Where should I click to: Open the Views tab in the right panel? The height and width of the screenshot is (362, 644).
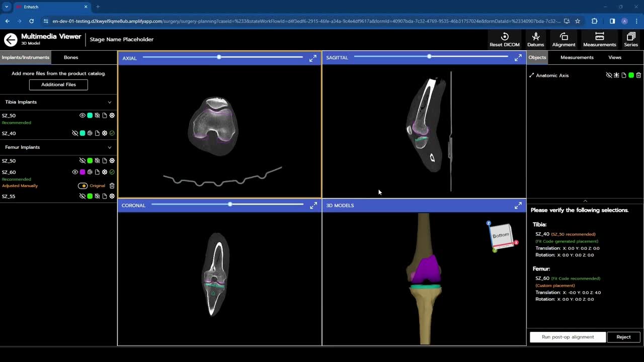(614, 57)
